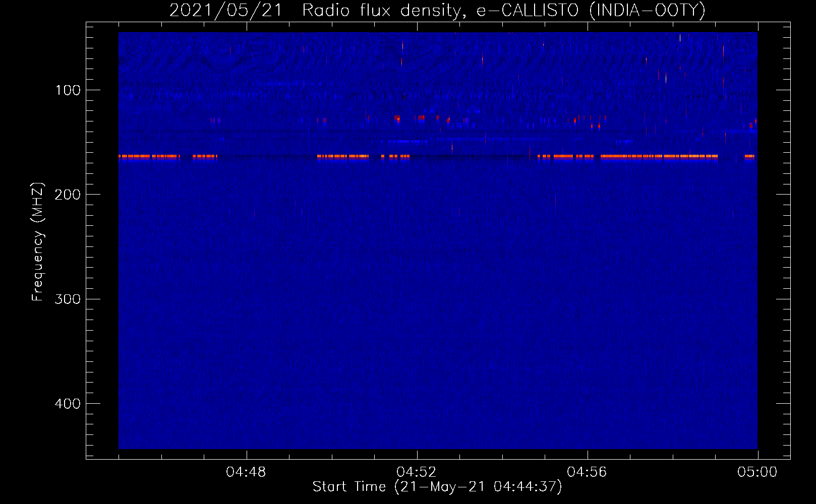
Task: Click the '04:52' time tick label
Action: click(x=417, y=472)
